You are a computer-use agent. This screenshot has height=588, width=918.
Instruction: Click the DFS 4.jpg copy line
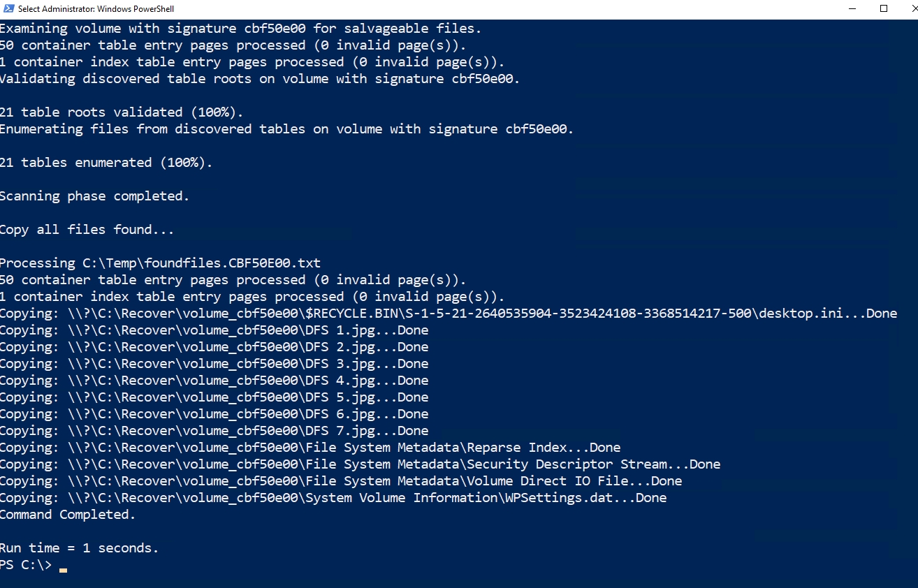click(x=214, y=381)
